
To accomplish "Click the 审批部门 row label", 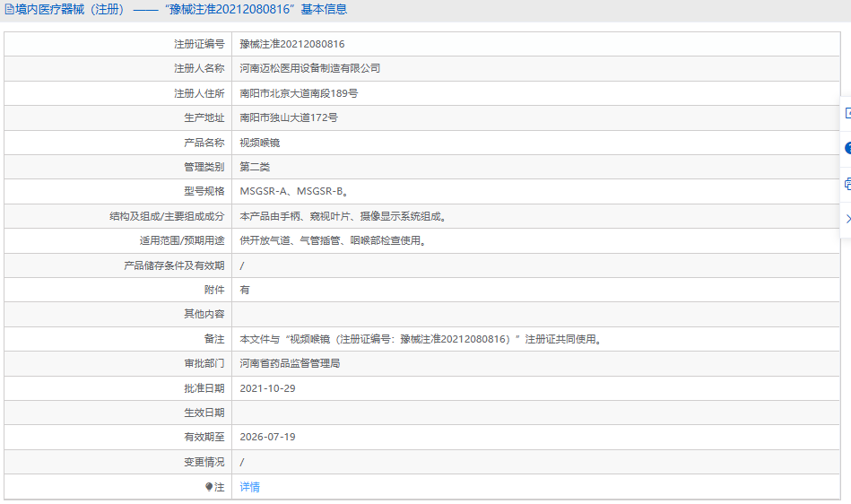I will 204,363.
